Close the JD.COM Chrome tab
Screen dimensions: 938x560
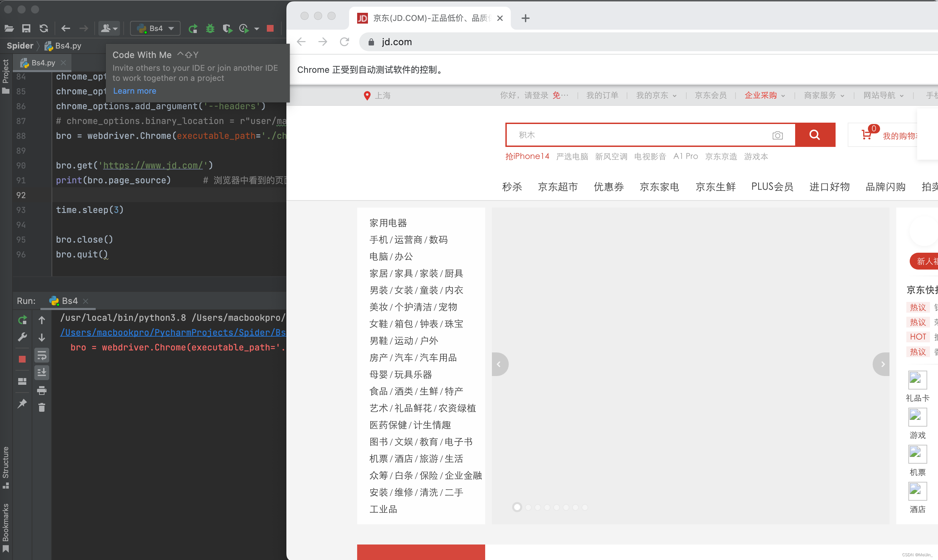500,18
